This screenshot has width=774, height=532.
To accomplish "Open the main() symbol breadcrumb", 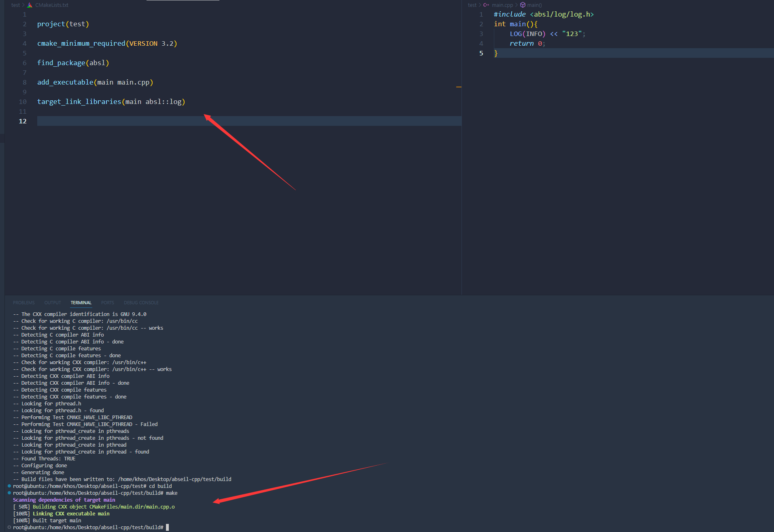I will 534,5.
